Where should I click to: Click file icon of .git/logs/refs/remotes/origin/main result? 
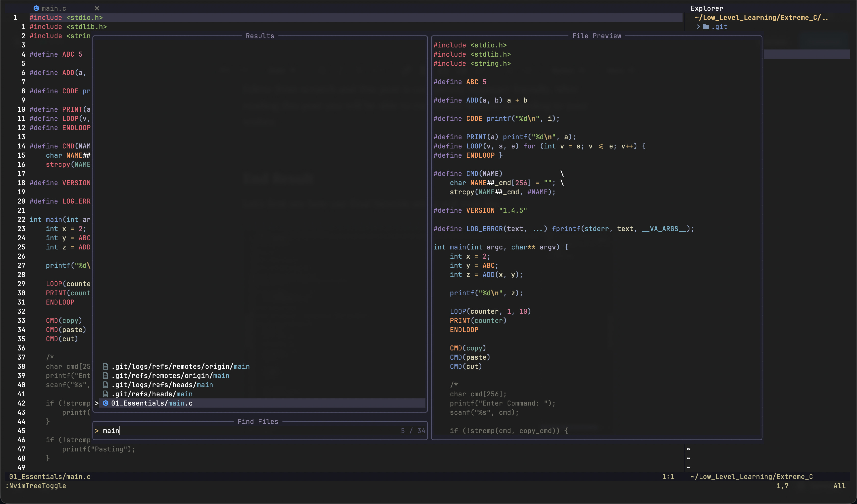coord(106,366)
